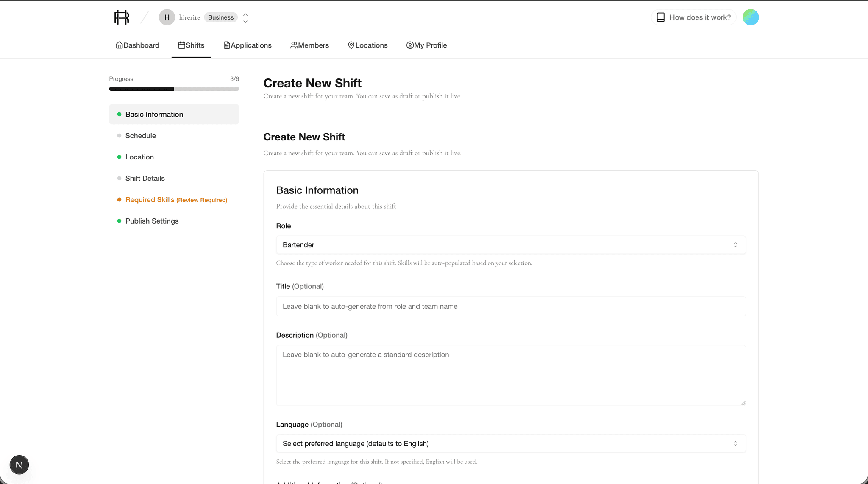Image resolution: width=868 pixels, height=484 pixels.
Task: Focus the Description text area
Action: [510, 375]
